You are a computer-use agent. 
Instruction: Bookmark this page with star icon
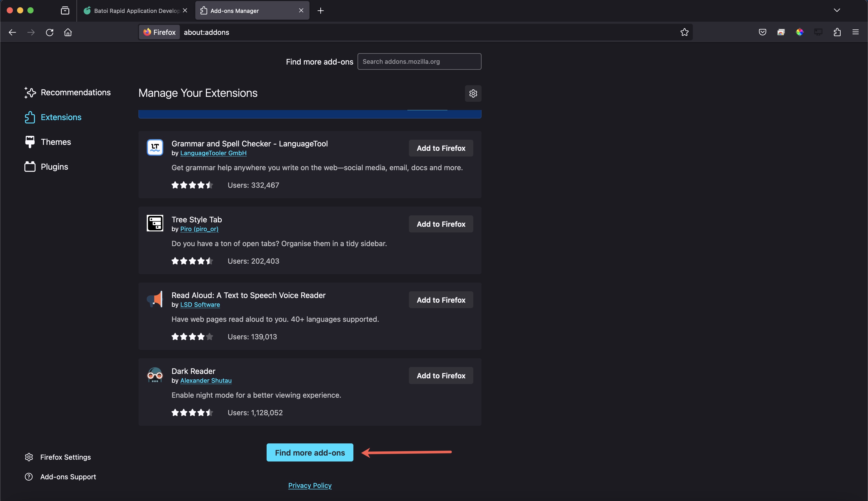click(x=684, y=32)
